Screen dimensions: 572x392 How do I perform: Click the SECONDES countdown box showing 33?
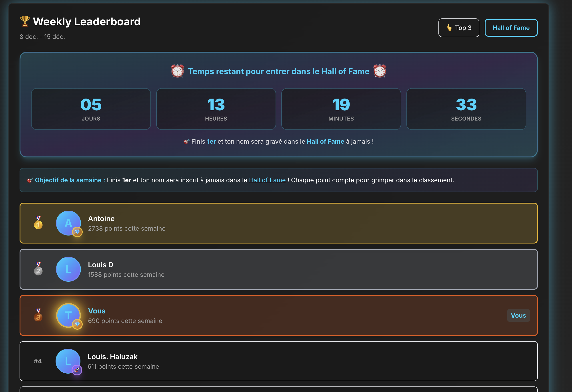click(x=466, y=109)
